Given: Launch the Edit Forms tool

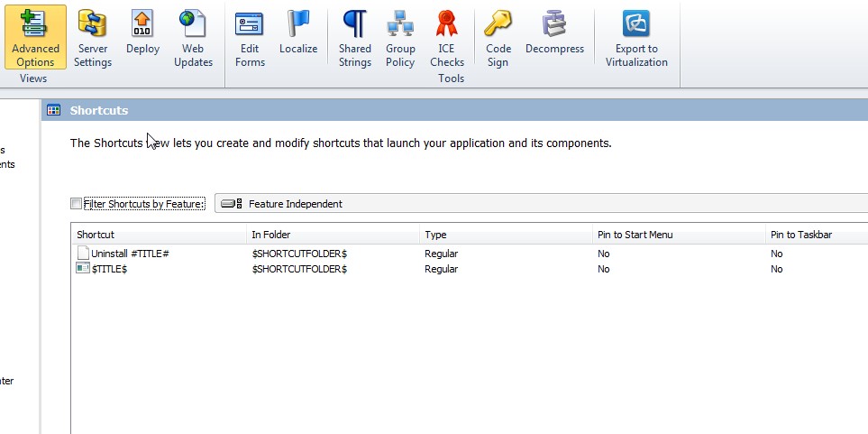Looking at the screenshot, I should click(250, 37).
